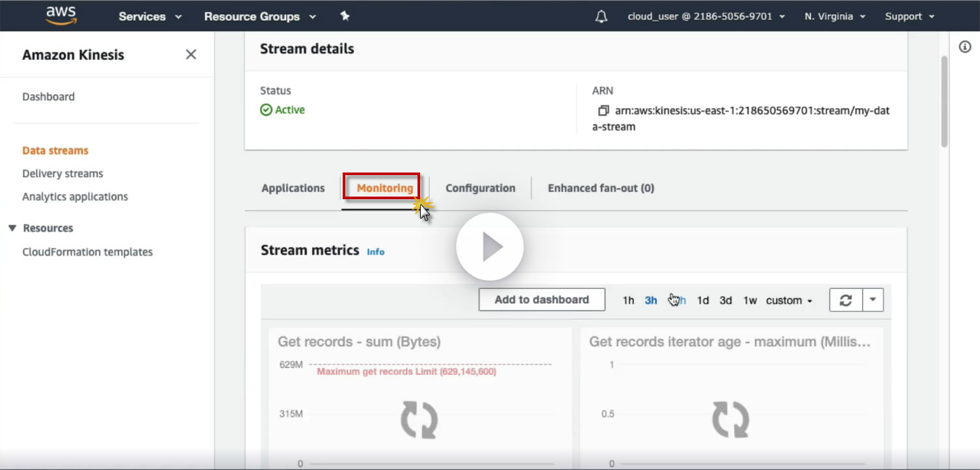Click the Maximum get records Limit label
The image size is (980, 470).
[407, 372]
